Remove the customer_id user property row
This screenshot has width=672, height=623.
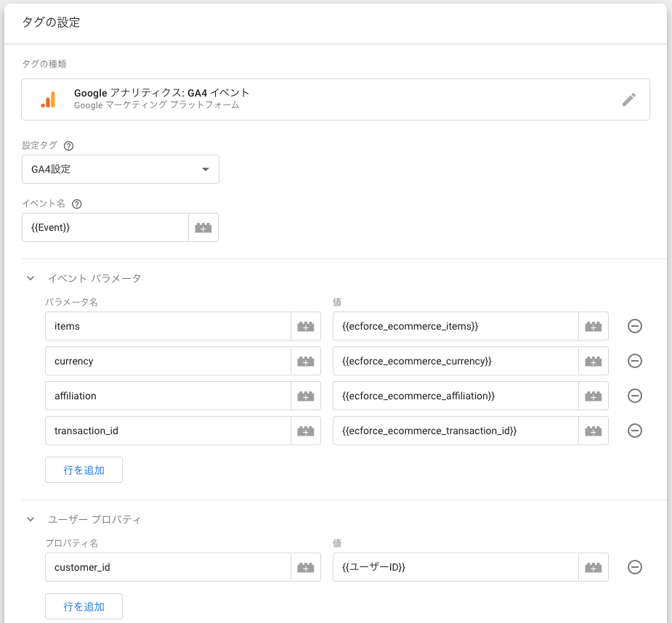(x=635, y=567)
